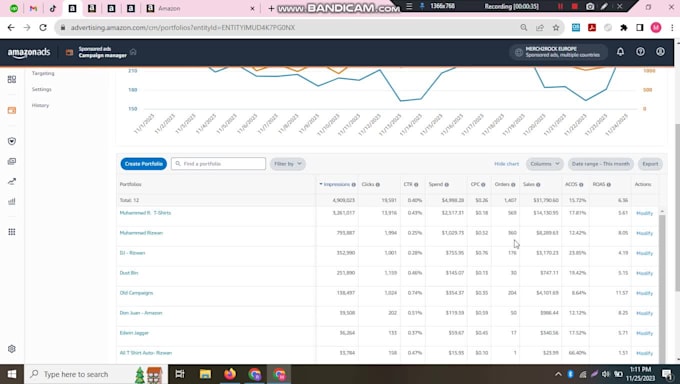Viewport: 680px width, 384px height.
Task: Open File Explorer from the taskbar
Action: (x=205, y=374)
